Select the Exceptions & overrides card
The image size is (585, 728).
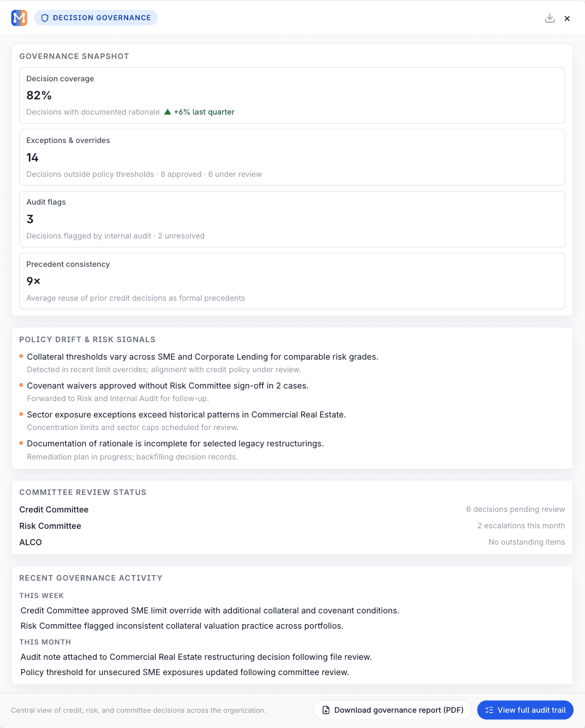coord(292,157)
